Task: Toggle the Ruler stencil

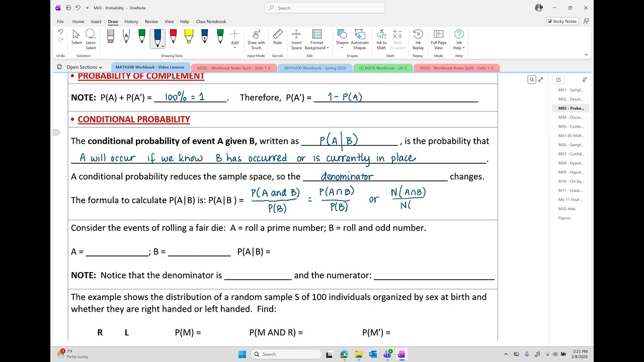Action: click(278, 37)
